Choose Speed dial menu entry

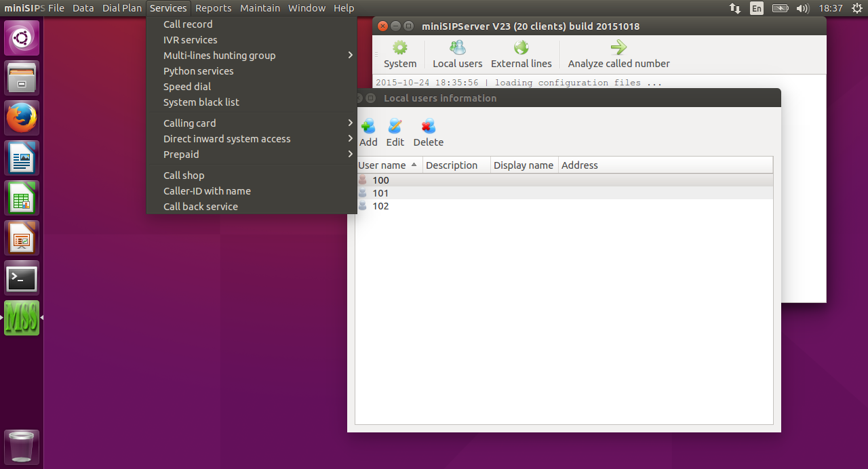click(252, 87)
